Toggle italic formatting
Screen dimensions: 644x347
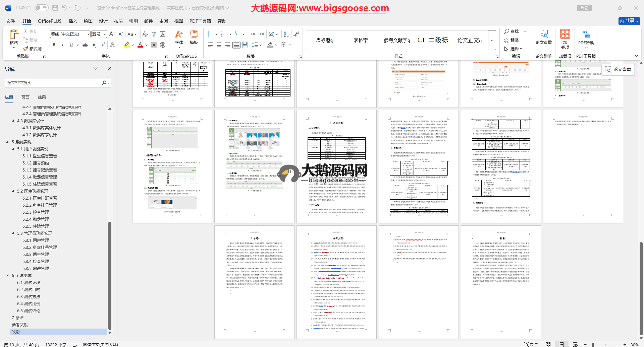62,45
